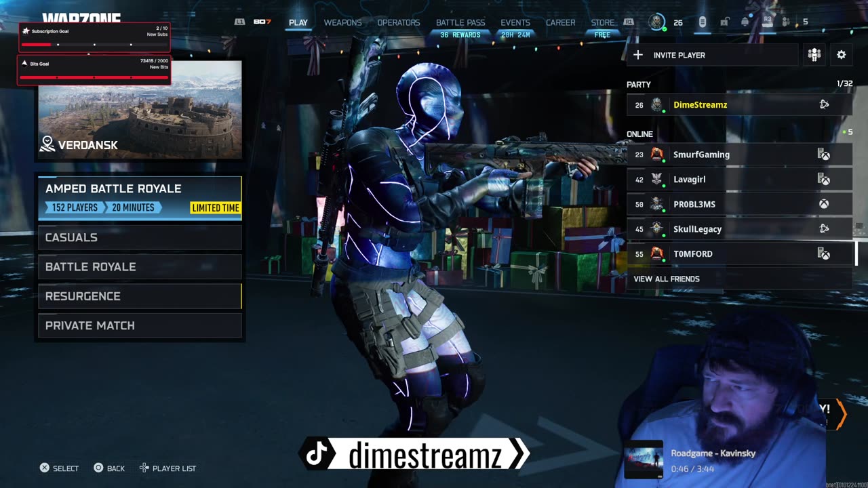868x488 pixels.
Task: Open the social friends icon beside 5
Action: point(787,22)
